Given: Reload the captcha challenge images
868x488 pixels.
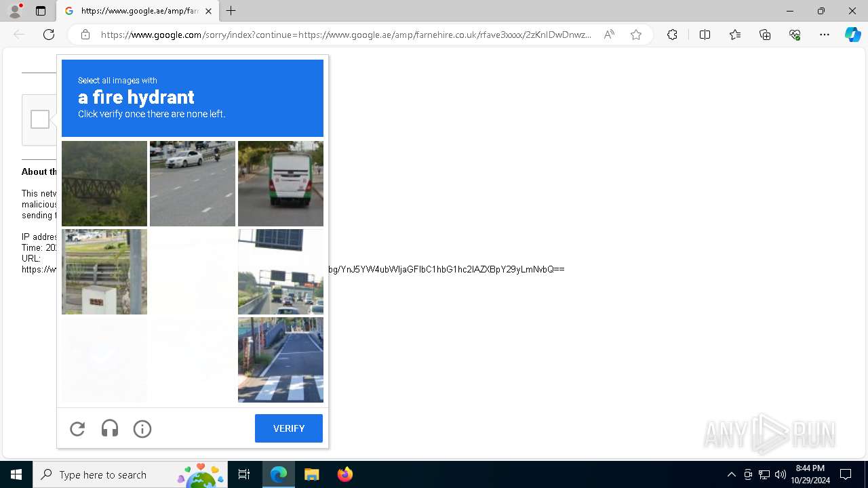Looking at the screenshot, I should pyautogui.click(x=77, y=428).
